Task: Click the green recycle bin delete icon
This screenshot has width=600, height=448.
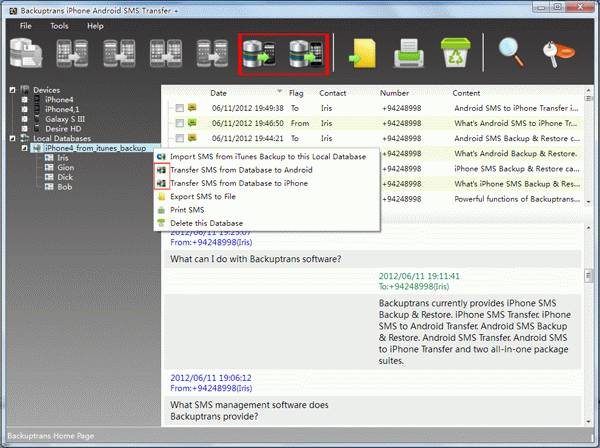Action: 455,53
